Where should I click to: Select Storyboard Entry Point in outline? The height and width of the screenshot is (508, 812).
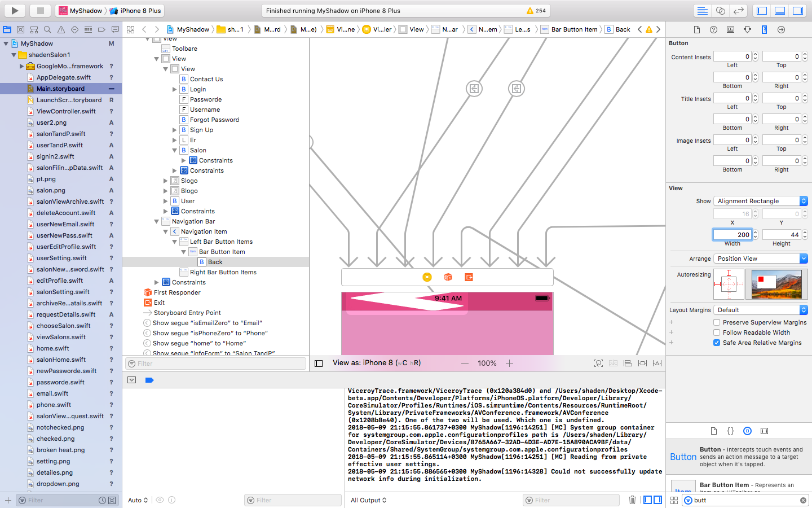(x=187, y=313)
